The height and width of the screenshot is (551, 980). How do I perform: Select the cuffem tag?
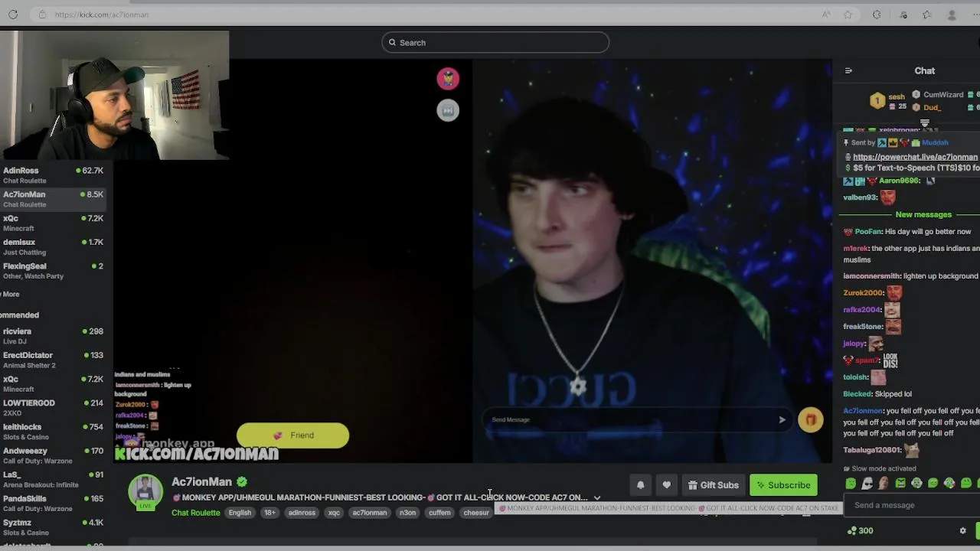pos(439,513)
